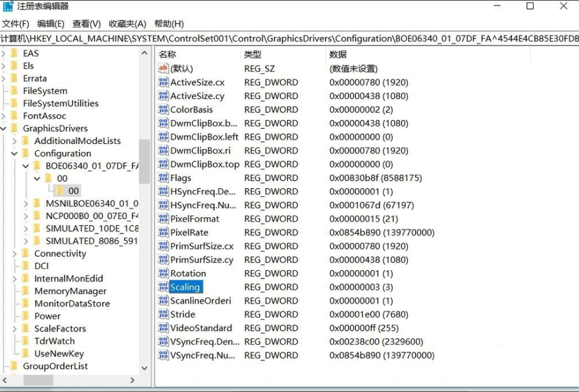Select the DWORD icon next to Rotation
The width and height of the screenshot is (579, 392).
point(165,273)
